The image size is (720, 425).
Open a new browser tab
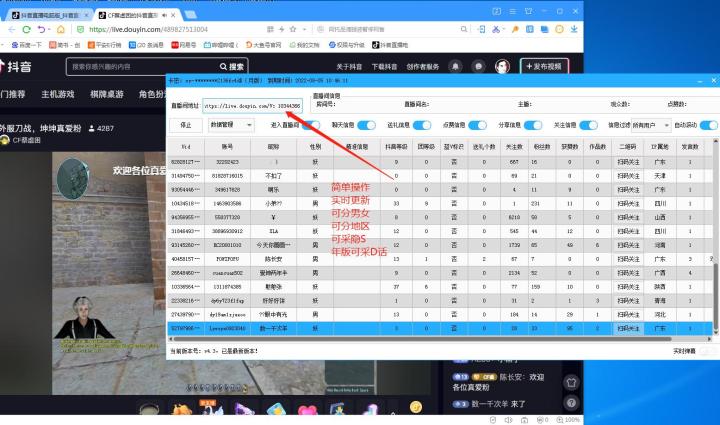tap(190, 15)
